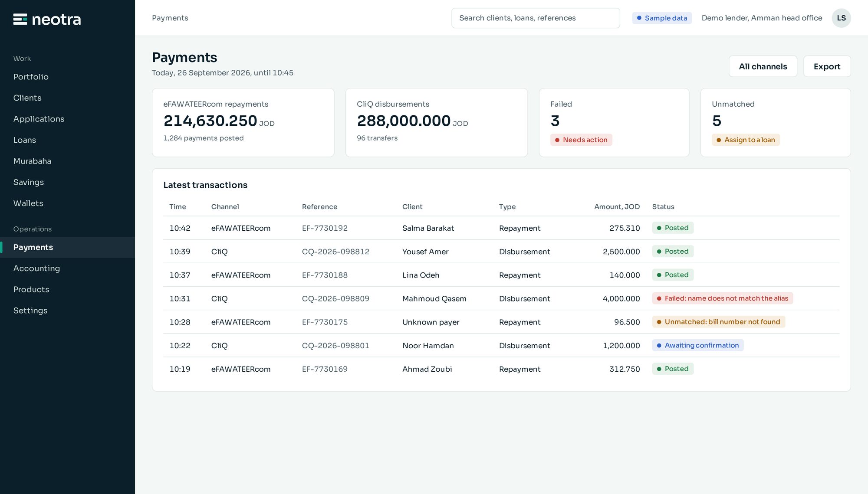
Task: Select the Awaiting confirmation status badge
Action: tap(698, 345)
